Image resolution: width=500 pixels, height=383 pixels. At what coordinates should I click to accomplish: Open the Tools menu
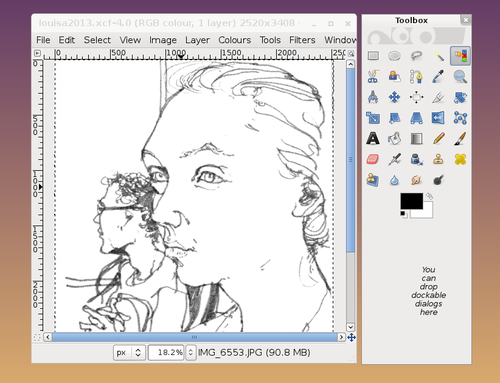tap(270, 40)
